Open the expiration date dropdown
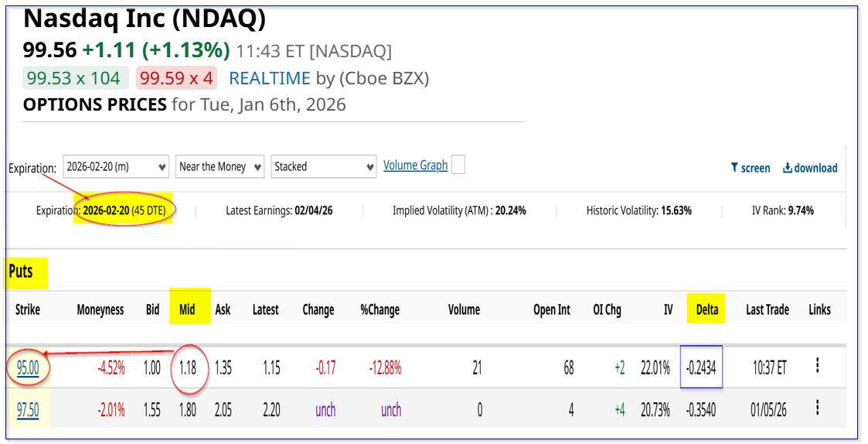 click(x=116, y=166)
